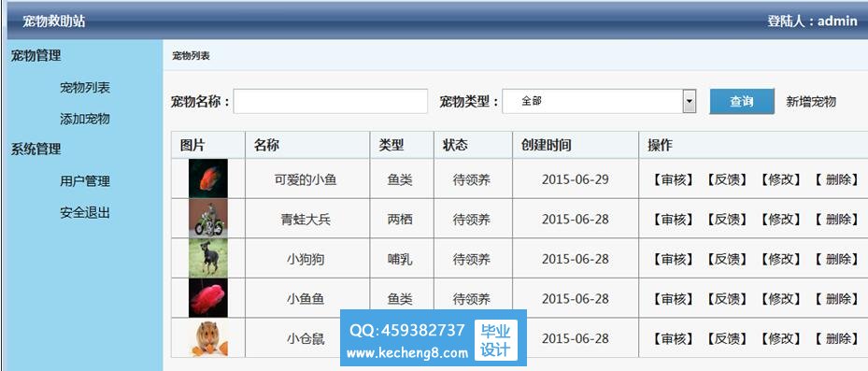Click the 登陆人：admin user label
The height and width of the screenshot is (371, 868).
coord(812,21)
